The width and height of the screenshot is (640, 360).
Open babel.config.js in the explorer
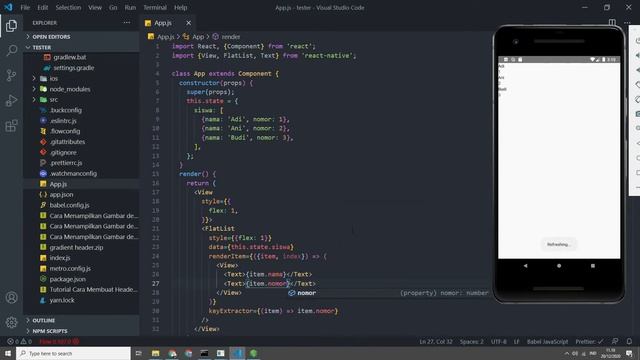[x=69, y=205]
